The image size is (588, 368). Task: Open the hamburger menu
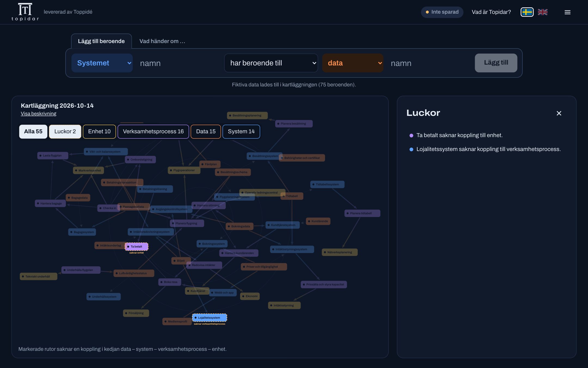[567, 12]
